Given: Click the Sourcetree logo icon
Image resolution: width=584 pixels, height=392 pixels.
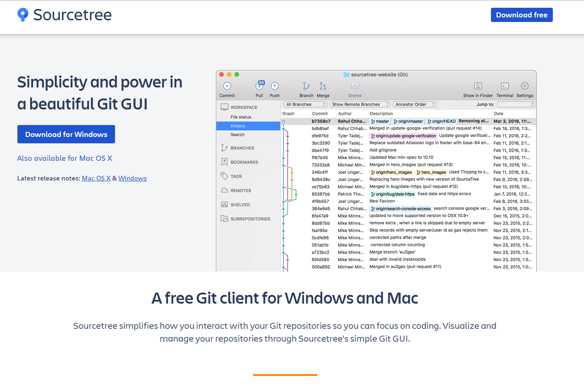Looking at the screenshot, I should (x=22, y=15).
